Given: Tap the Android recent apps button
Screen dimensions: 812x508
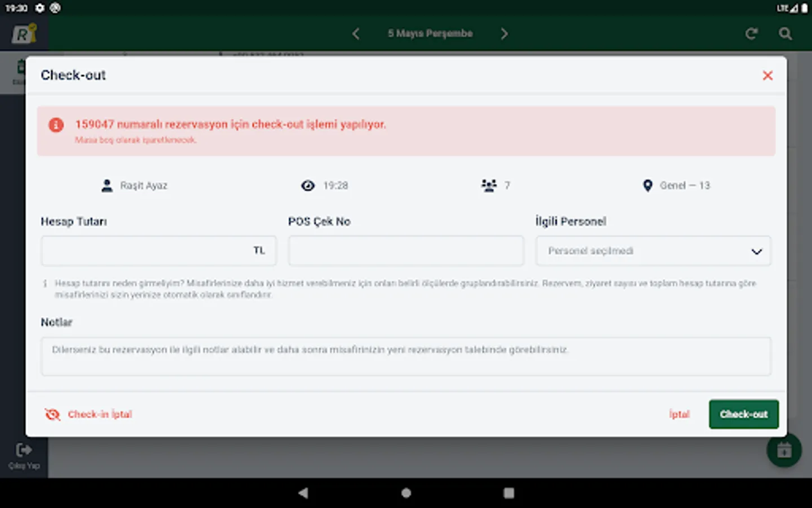Looking at the screenshot, I should (x=509, y=493).
